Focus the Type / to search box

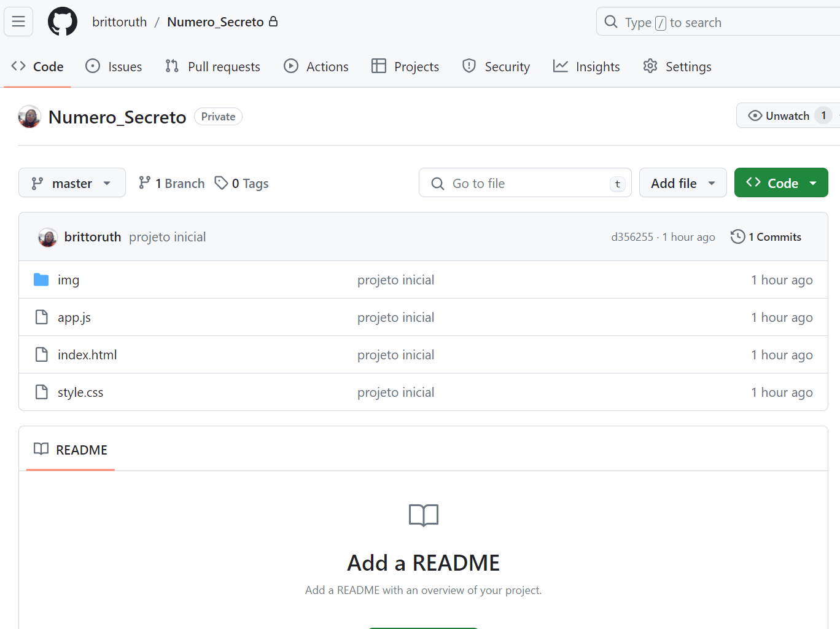coord(718,22)
